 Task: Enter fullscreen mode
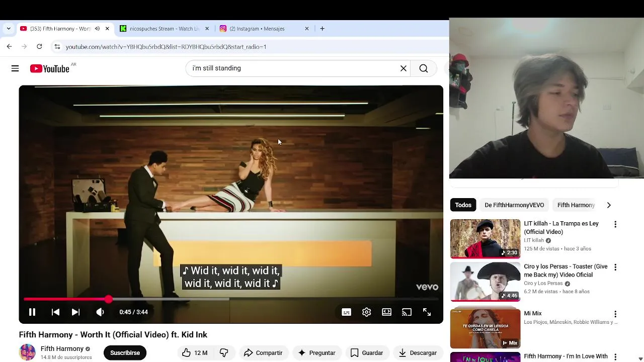click(427, 312)
